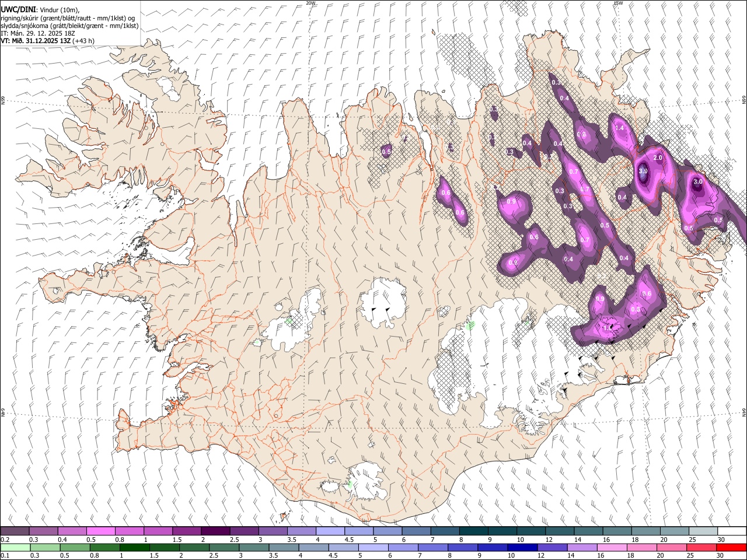747x560 pixels.
Task: Pick the bright red swatch in rain legend
Action: point(731,547)
